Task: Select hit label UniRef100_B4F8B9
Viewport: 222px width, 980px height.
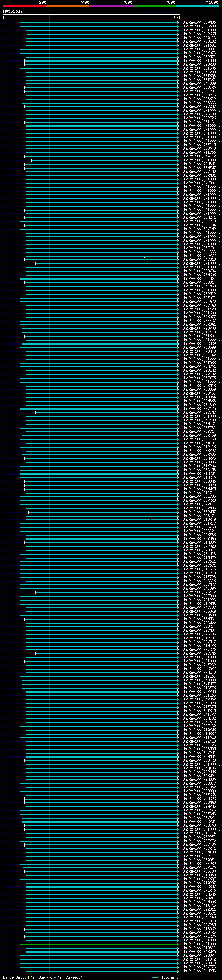Action: point(199,83)
